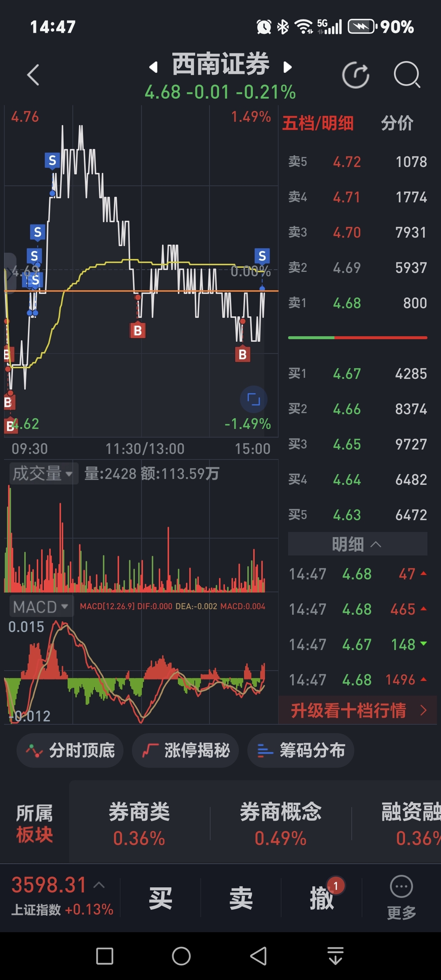Open the left edge drawer handle on chart

click(x=10, y=273)
